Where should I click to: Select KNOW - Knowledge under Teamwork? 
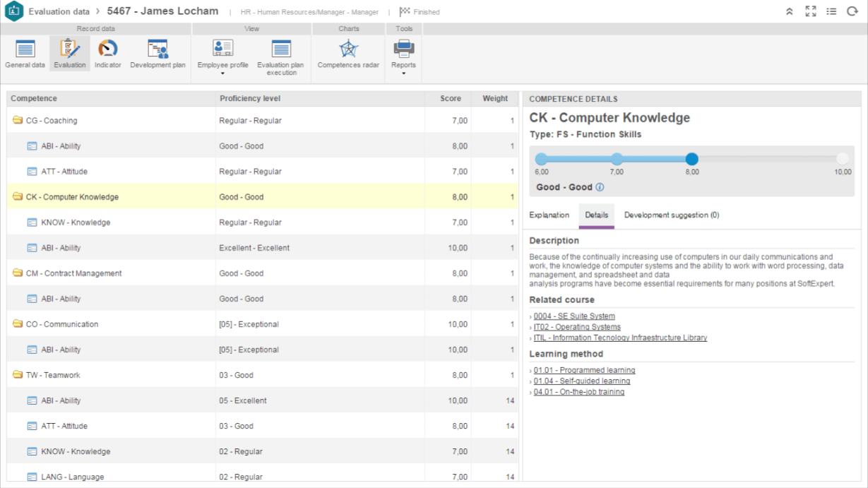263,451
